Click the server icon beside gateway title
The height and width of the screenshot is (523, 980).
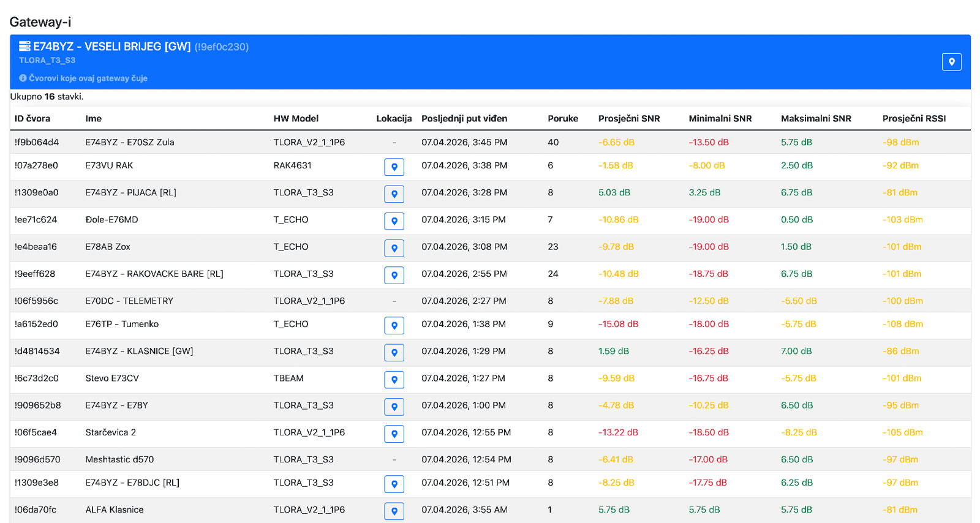(24, 47)
